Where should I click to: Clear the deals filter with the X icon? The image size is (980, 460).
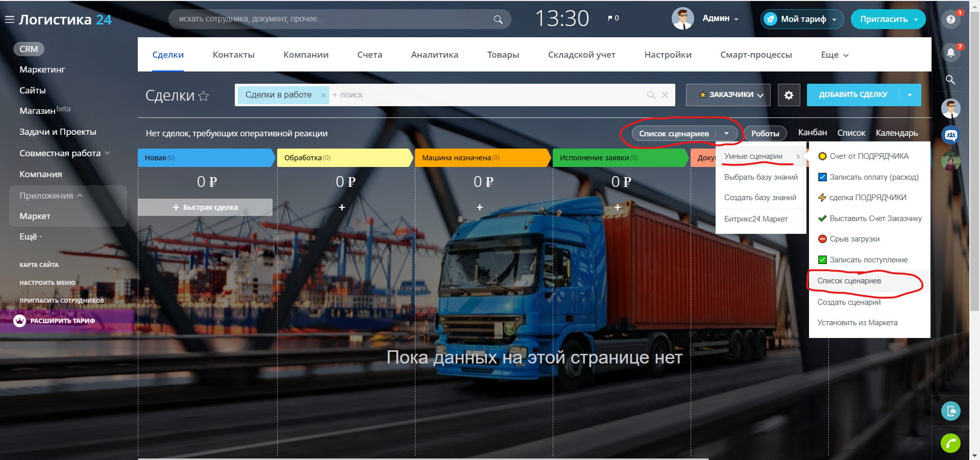coord(665,95)
